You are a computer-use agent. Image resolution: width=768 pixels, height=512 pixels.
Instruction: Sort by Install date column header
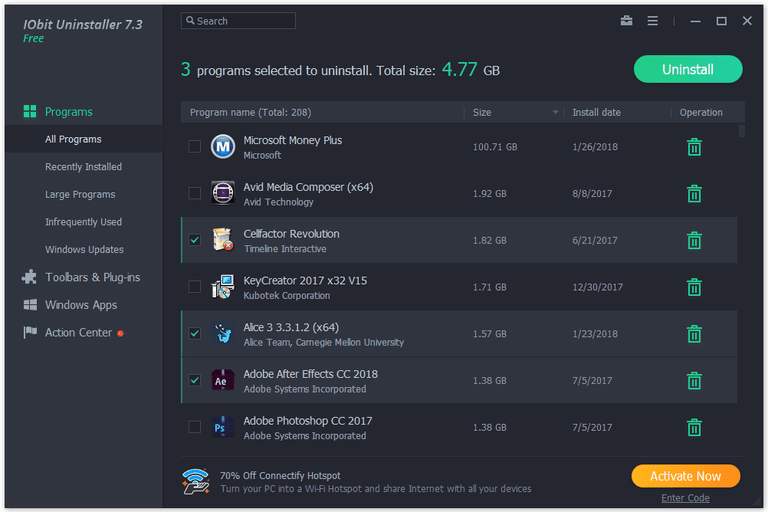click(x=596, y=112)
